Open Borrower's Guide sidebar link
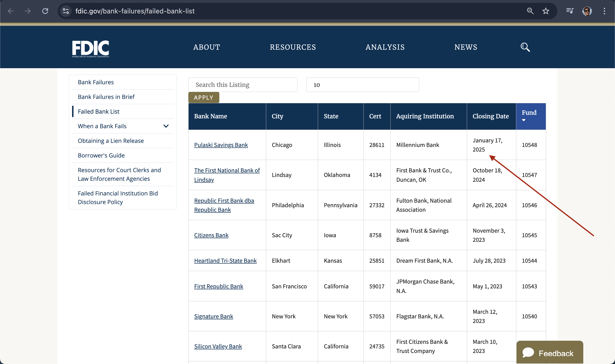 pos(101,156)
